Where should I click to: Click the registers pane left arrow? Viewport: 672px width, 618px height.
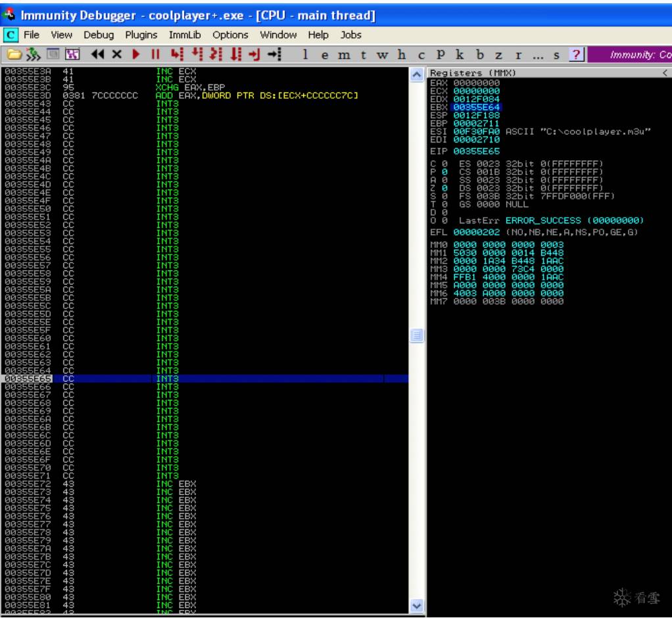pyautogui.click(x=665, y=73)
